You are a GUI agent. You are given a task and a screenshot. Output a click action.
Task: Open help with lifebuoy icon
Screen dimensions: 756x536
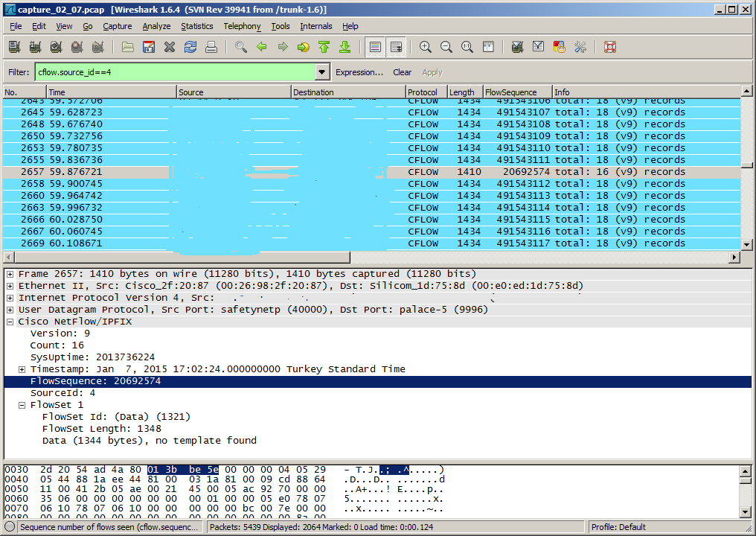click(610, 47)
